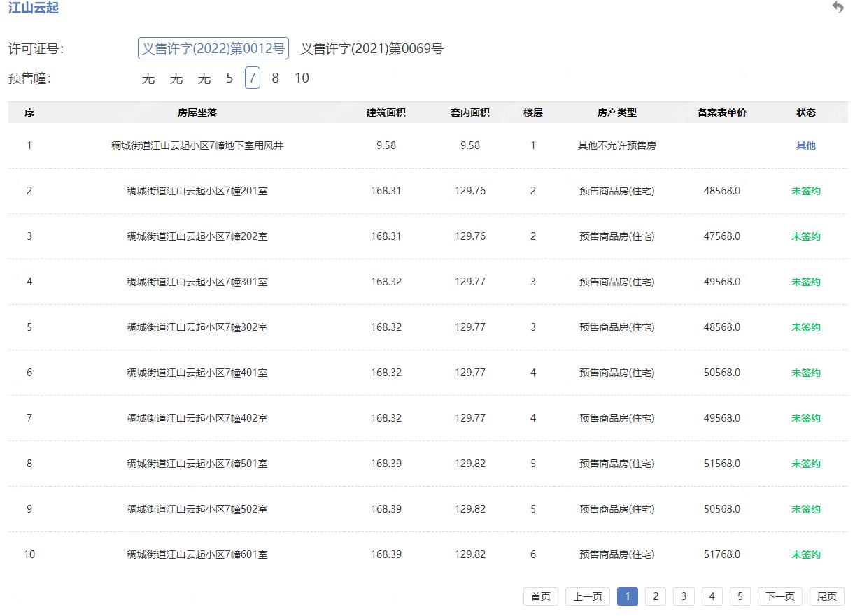Go to the first page (首页)
The height and width of the screenshot is (616, 855).
[541, 596]
